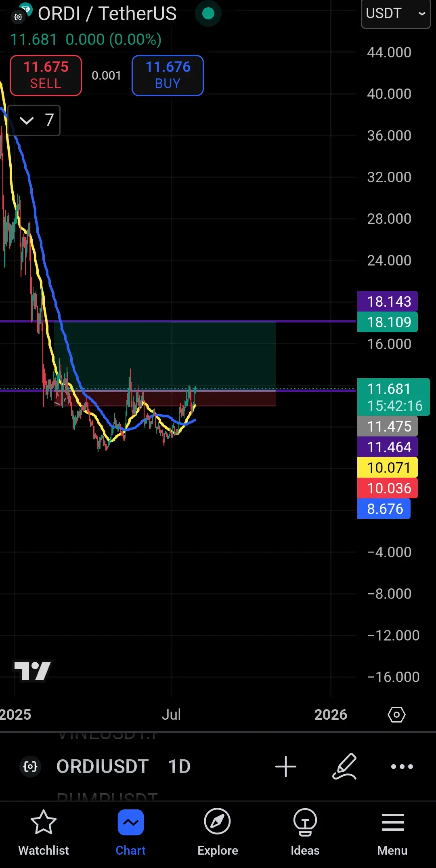Switch to the Chart tab
Screen dimensions: 436x868
pyautogui.click(x=131, y=833)
